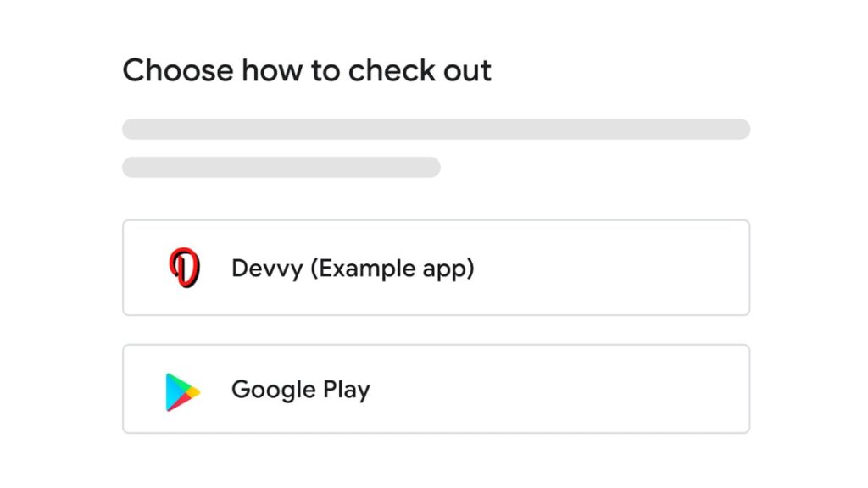The width and height of the screenshot is (868, 488).
Task: Click the word "Play" in second option
Action: pos(346,390)
